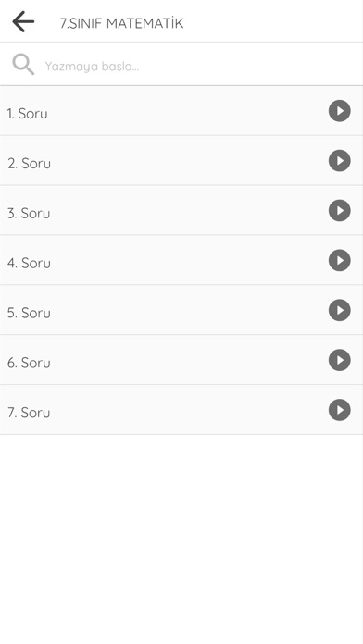This screenshot has width=363, height=644.
Task: Tap the magnifying glass search icon
Action: tap(23, 65)
